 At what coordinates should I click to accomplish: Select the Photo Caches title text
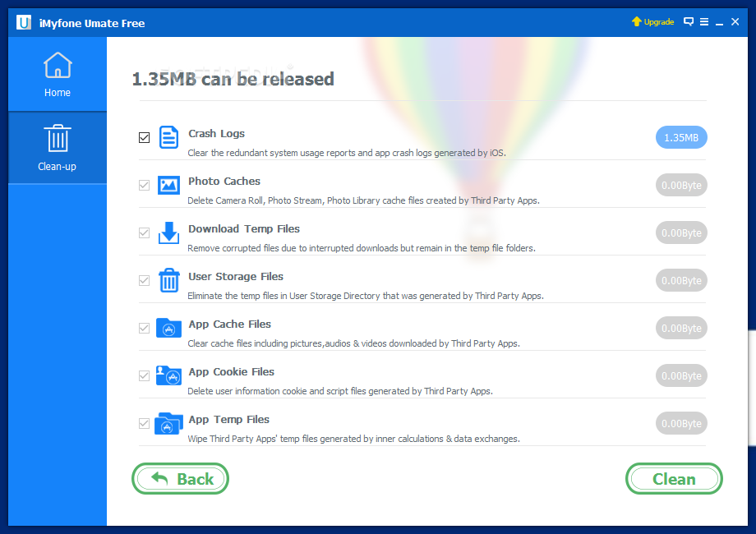pos(224,182)
